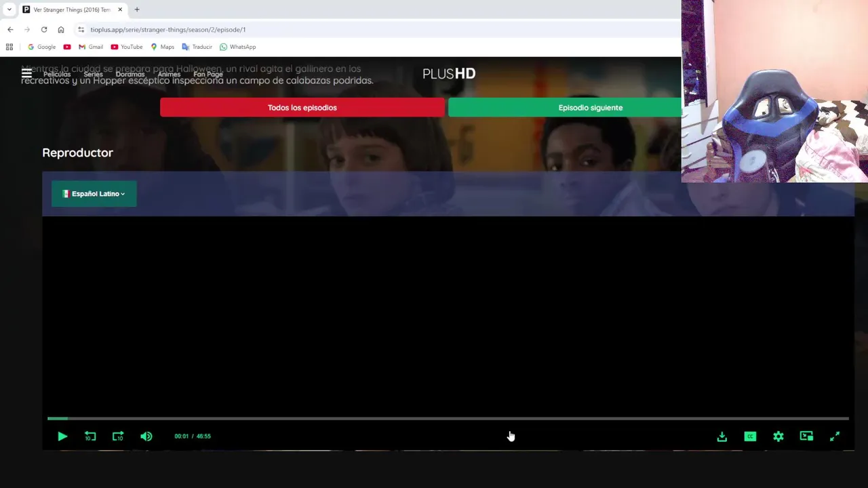Play the video in the player
The height and width of the screenshot is (488, 868).
click(x=62, y=436)
